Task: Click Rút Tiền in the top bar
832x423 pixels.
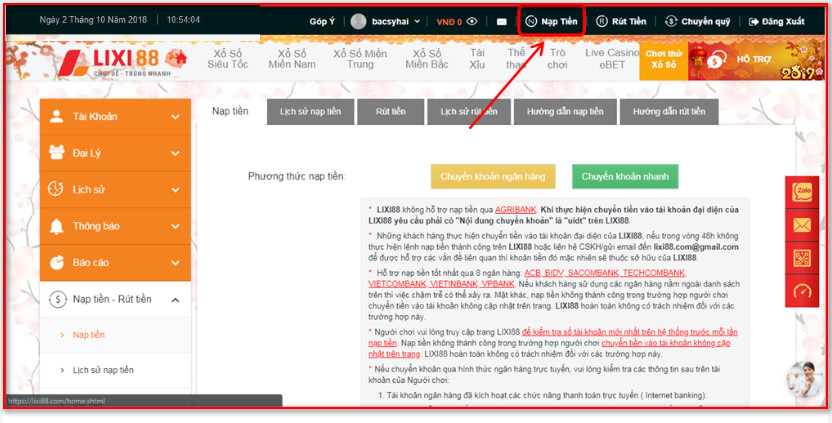Action: (x=621, y=21)
